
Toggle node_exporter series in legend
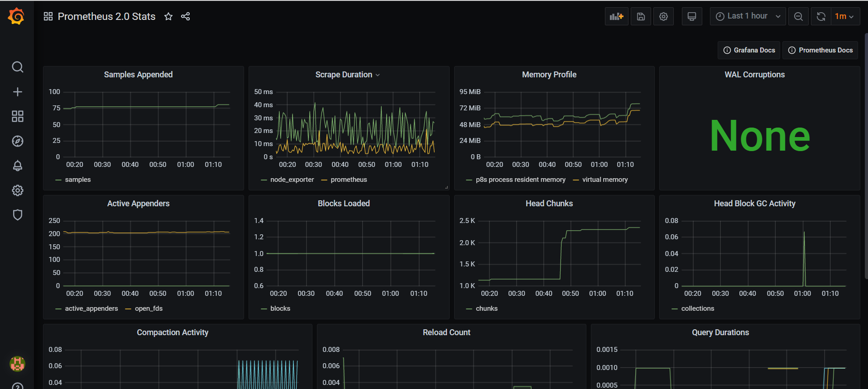click(292, 180)
